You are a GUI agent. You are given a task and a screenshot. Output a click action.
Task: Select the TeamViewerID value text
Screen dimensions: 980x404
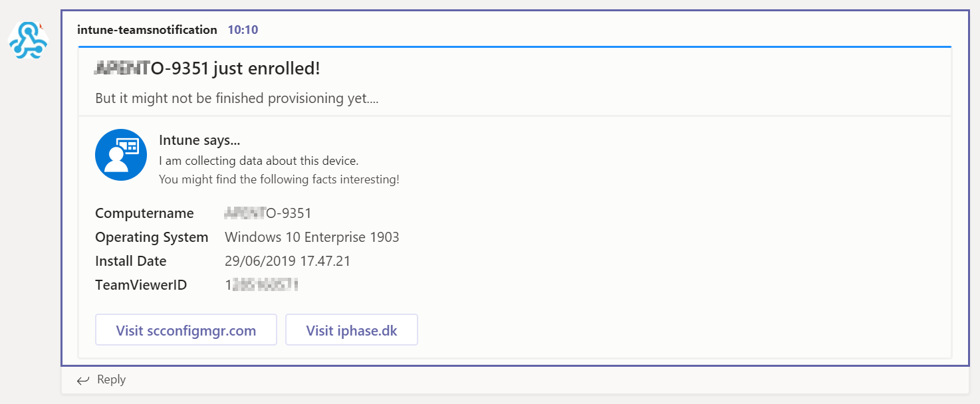click(261, 284)
